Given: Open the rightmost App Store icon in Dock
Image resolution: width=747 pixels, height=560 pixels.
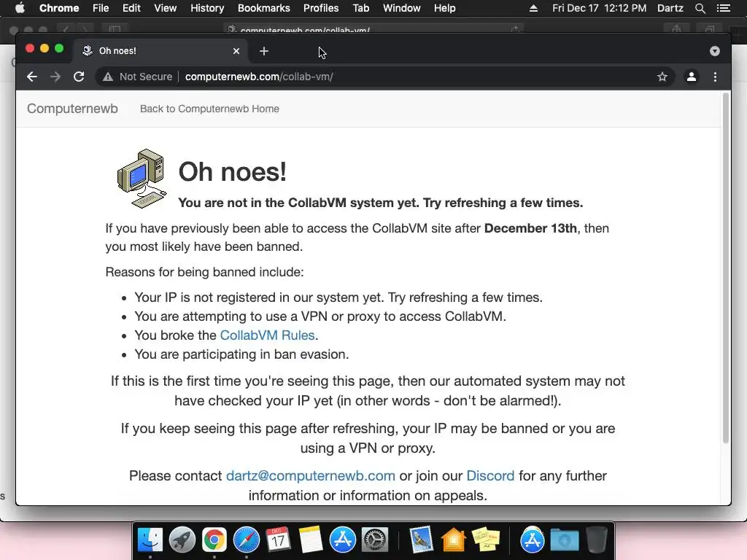Looking at the screenshot, I should (x=532, y=540).
